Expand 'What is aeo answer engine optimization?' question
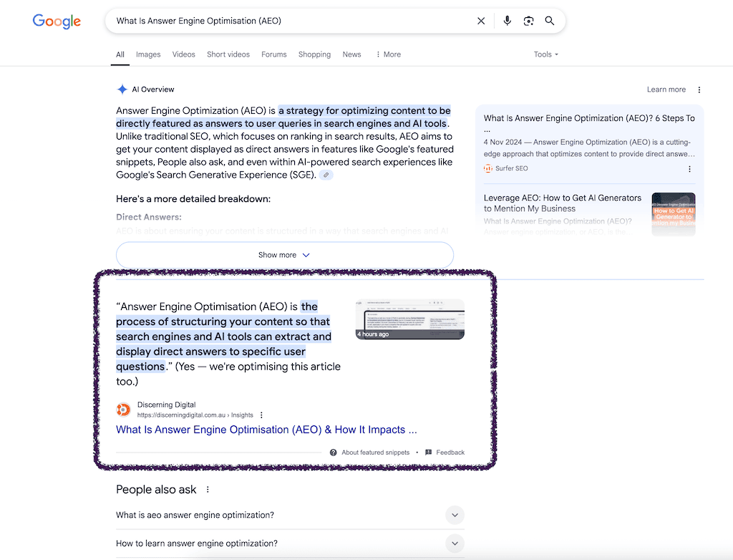This screenshot has width=733, height=560. coord(290,515)
